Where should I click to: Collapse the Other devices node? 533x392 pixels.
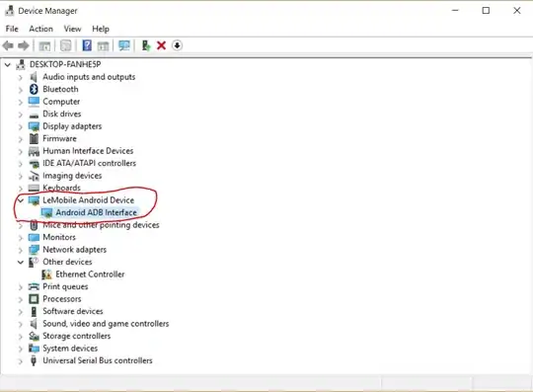[x=21, y=262]
